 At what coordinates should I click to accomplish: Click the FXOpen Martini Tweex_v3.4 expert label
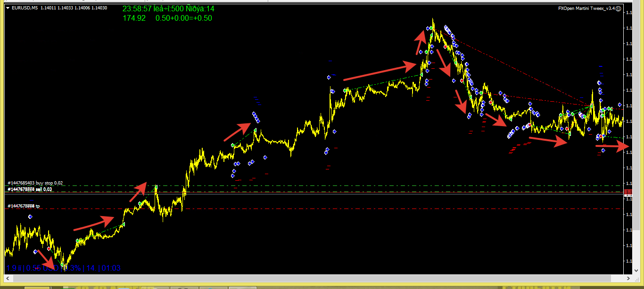pos(586,8)
